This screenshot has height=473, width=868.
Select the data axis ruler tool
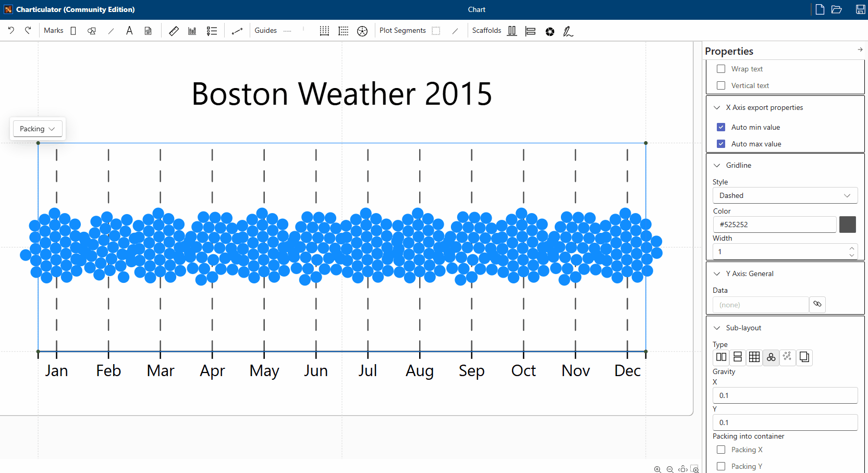click(174, 31)
